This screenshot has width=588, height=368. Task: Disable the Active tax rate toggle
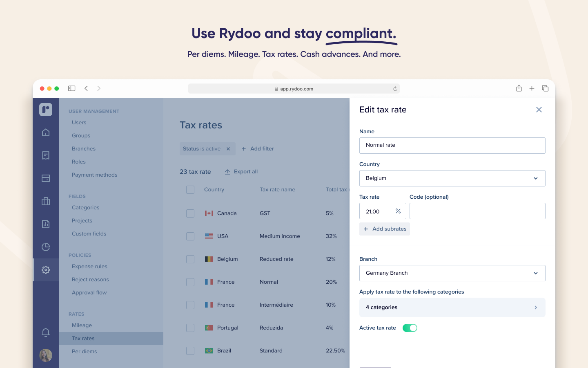pyautogui.click(x=410, y=328)
